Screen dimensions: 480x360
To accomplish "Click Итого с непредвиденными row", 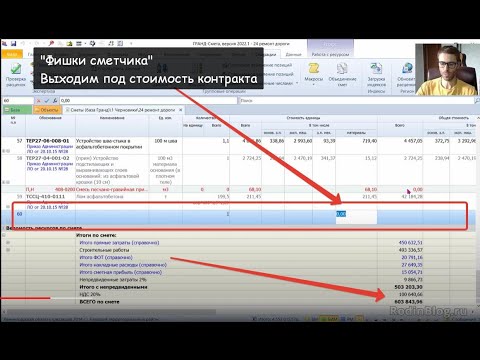I will tap(113, 287).
